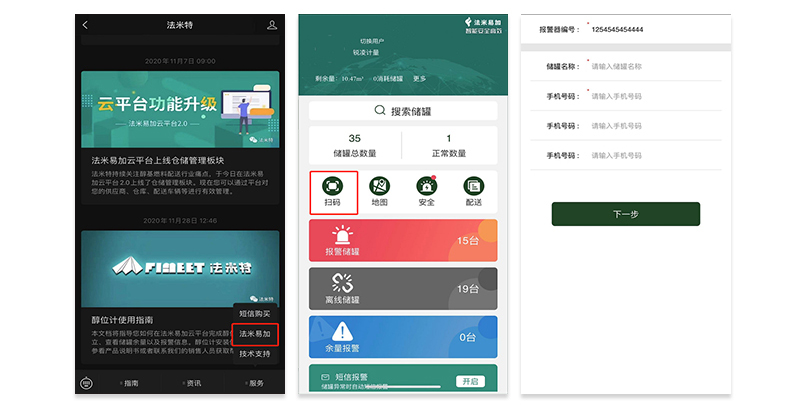Open the 云平台功能升级 article banner
Image resolution: width=790 pixels, height=418 pixels.
coord(180,109)
